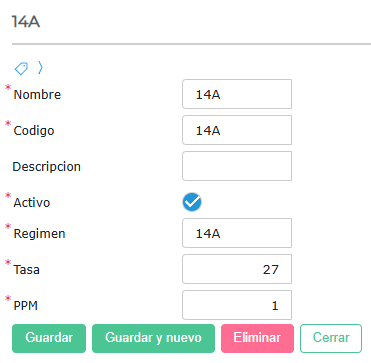Click the Tasa field showing 27
This screenshot has height=363, width=371.
[237, 269]
